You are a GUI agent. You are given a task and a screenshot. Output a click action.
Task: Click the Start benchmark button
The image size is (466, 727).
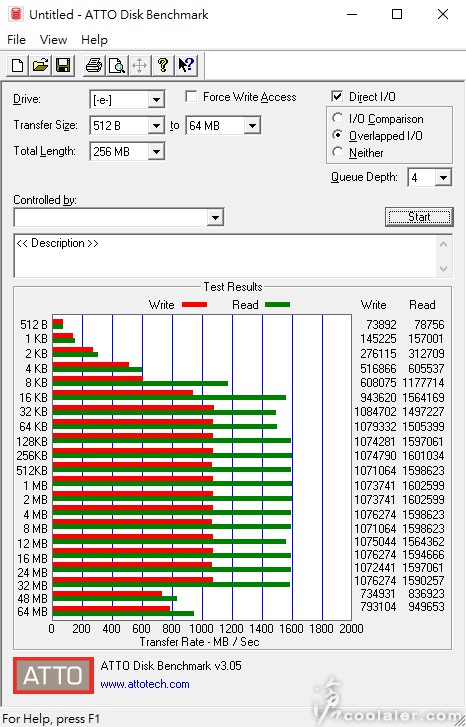(x=419, y=217)
